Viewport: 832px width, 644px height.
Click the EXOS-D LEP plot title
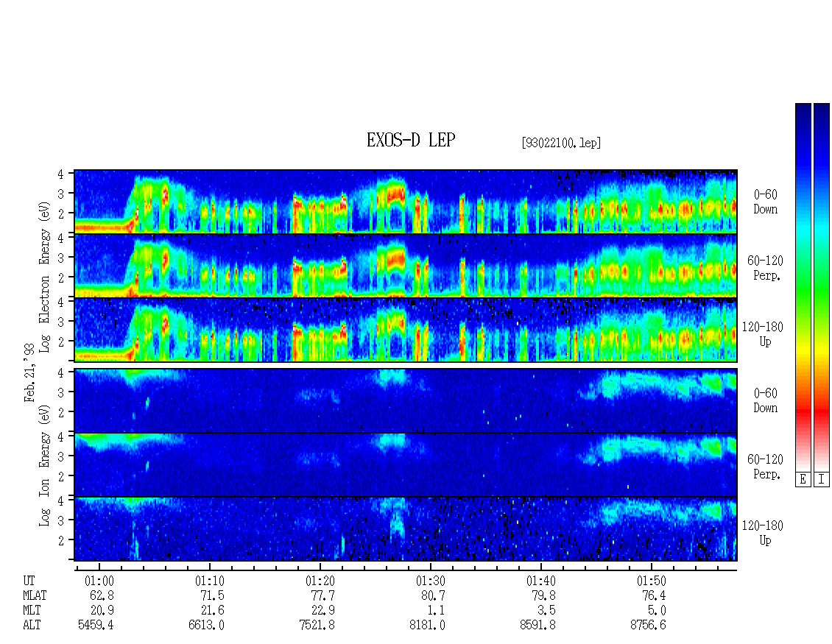pyautogui.click(x=411, y=140)
